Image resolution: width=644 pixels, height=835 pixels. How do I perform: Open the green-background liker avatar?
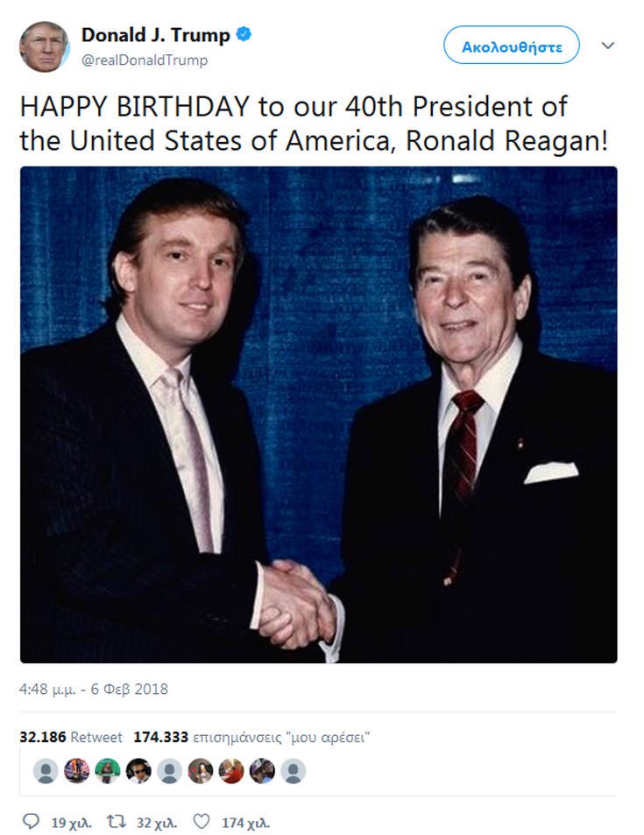(x=107, y=770)
